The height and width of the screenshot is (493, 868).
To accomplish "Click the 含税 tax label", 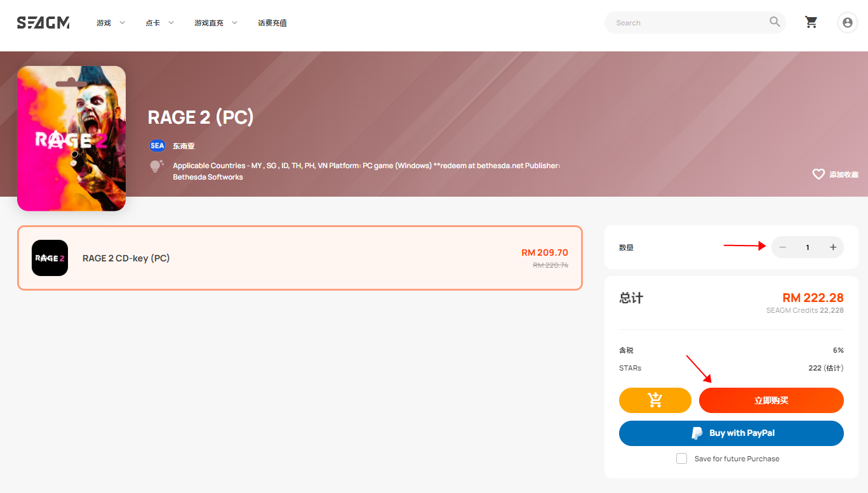I will point(626,350).
